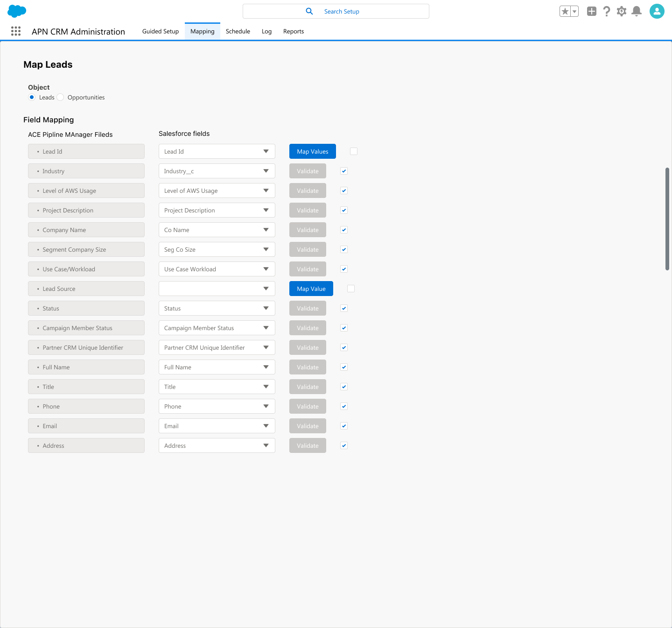
Task: Expand favorites list dropdown arrow
Action: click(x=574, y=11)
